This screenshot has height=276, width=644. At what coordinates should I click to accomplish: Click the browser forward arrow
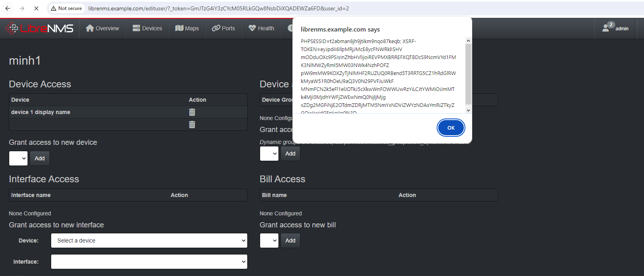tap(22, 8)
